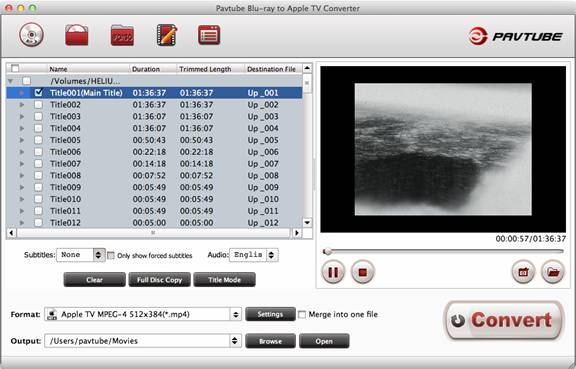This screenshot has width=576, height=369.
Task: Load Blu-ray disc via disc icon
Action: pyautogui.click(x=31, y=35)
